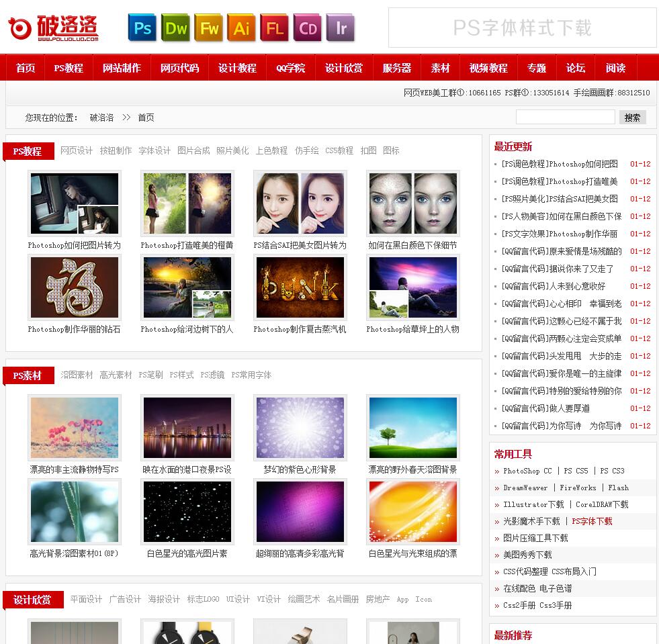
Task: Select 按钮制作 sub-category link
Action: (x=116, y=150)
